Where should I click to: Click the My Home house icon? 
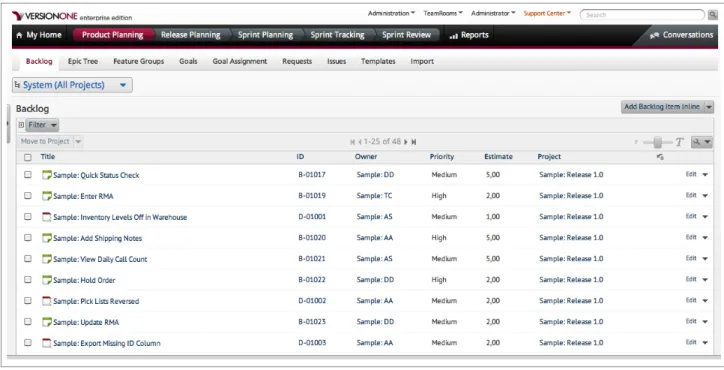click(x=19, y=35)
